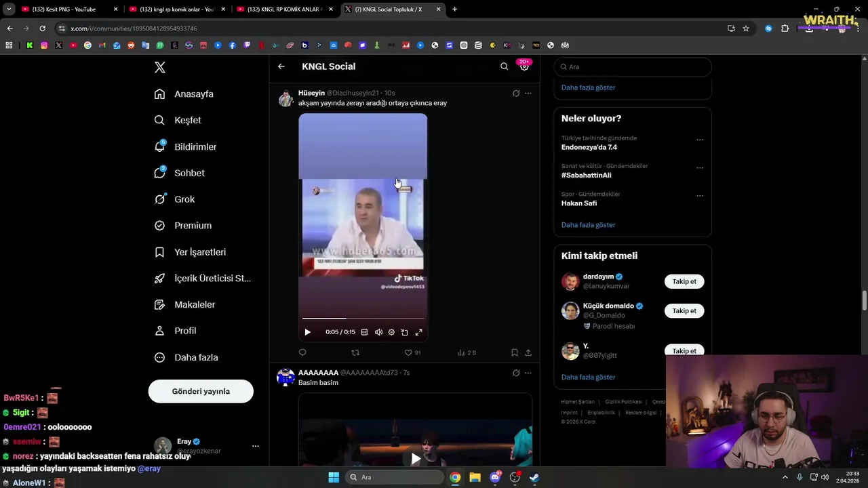Viewport: 868px width, 488px height.
Task: Open Grok explain icon on Hüseyin post
Action: click(516, 94)
